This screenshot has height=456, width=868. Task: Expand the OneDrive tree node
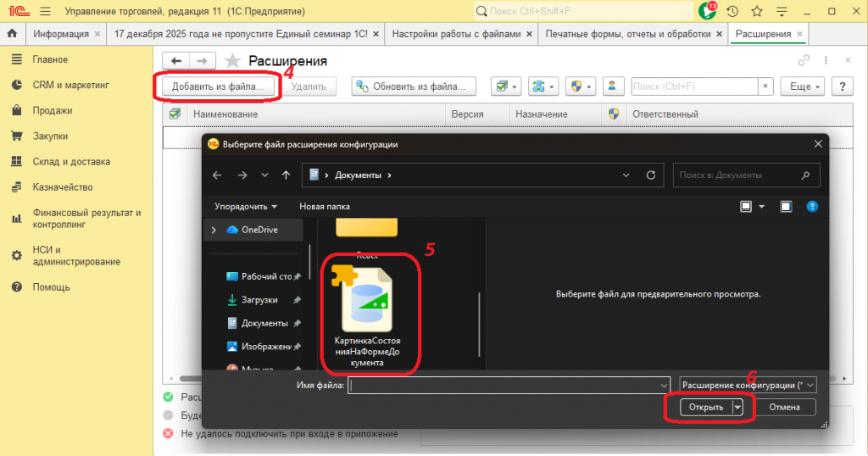[x=214, y=230]
